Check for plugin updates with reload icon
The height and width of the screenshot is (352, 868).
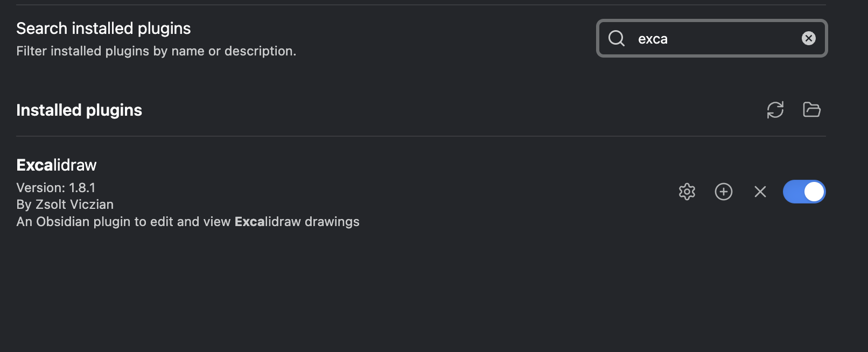pyautogui.click(x=775, y=109)
